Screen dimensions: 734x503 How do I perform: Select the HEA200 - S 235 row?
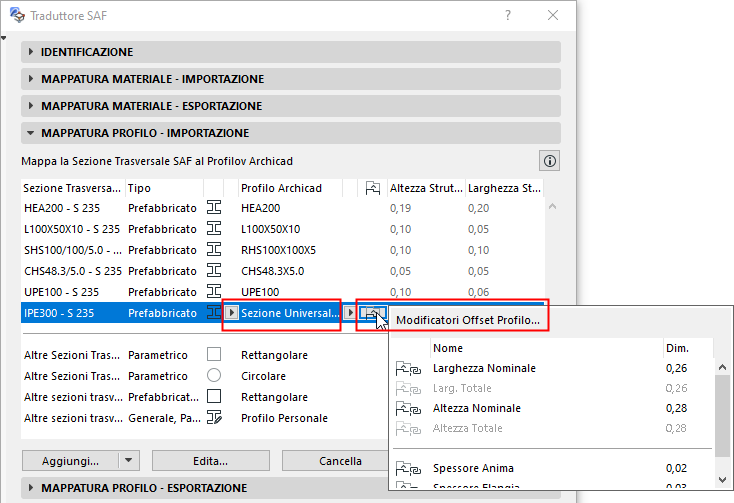(283, 208)
